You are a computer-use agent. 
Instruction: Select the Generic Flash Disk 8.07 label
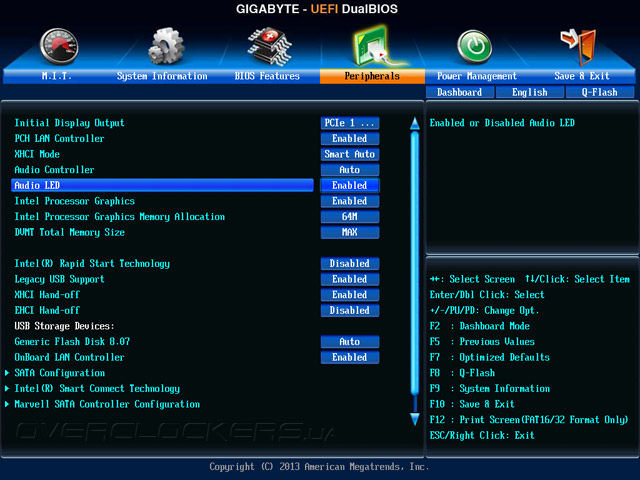click(x=72, y=342)
